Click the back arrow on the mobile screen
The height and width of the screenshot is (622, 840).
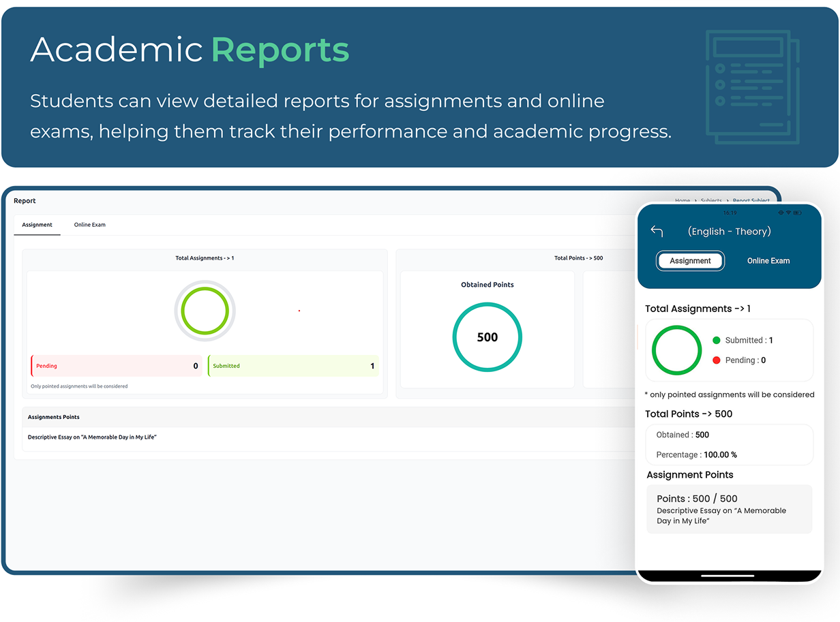pyautogui.click(x=656, y=231)
